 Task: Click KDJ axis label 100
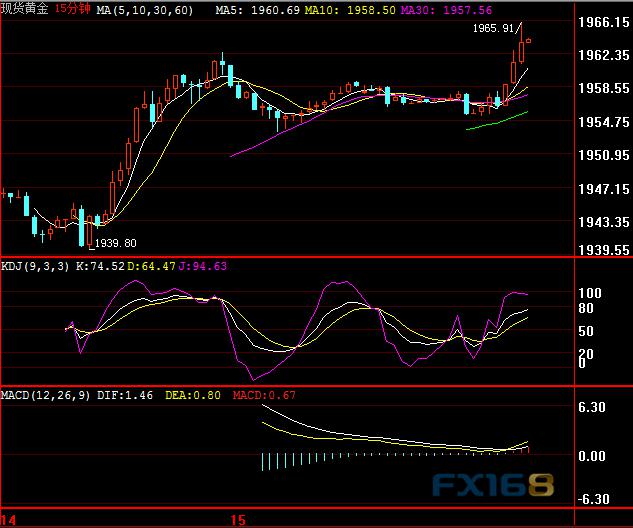click(590, 293)
